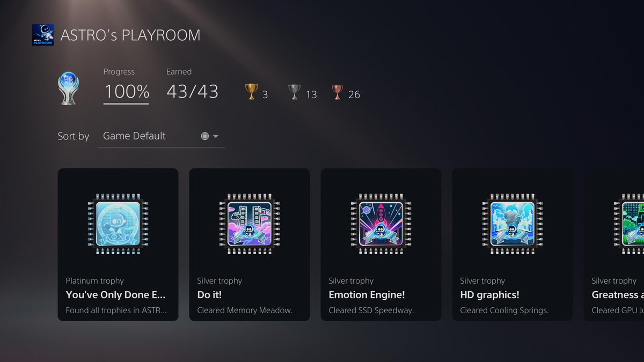Select the platinum trophy cup icon
The height and width of the screenshot is (362, 644).
tap(69, 89)
